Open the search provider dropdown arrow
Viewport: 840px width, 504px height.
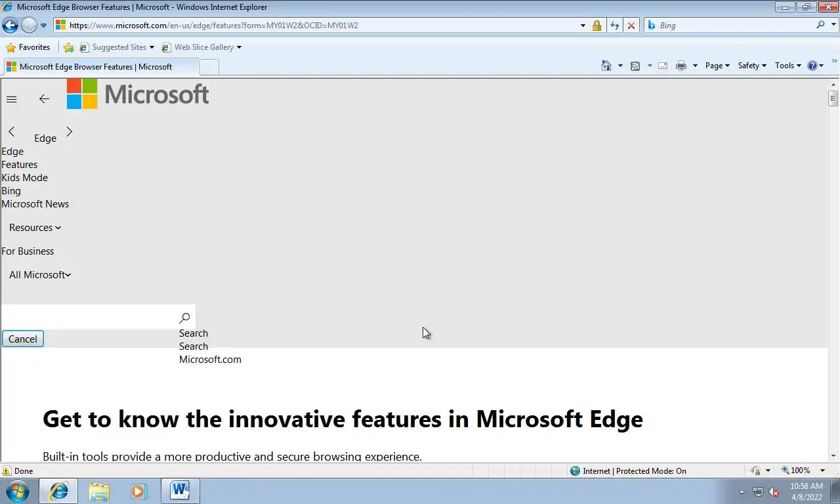[x=833, y=26]
